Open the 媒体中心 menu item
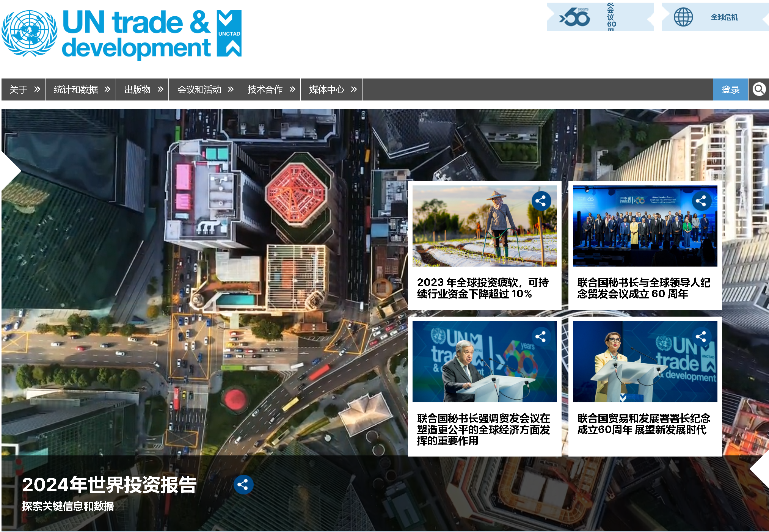Screen dimensions: 769x532 [331, 89]
